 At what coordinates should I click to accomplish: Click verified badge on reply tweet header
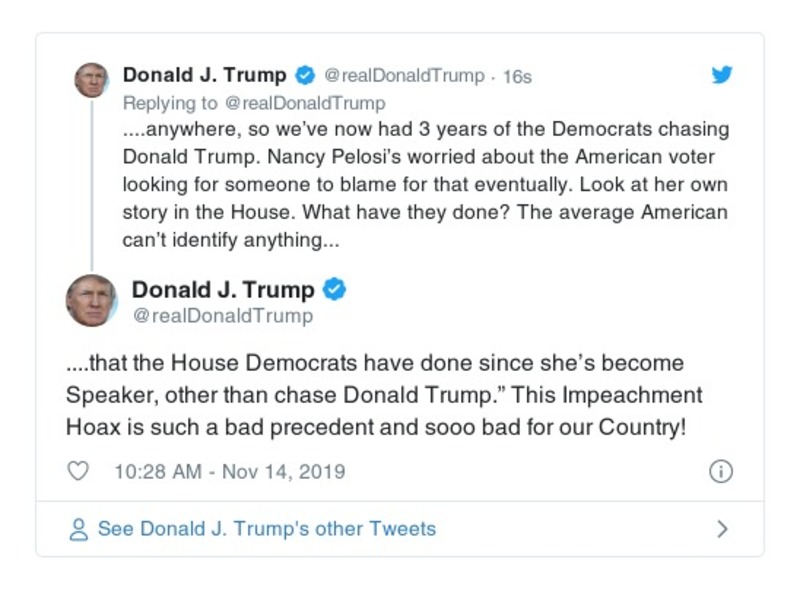click(x=304, y=76)
